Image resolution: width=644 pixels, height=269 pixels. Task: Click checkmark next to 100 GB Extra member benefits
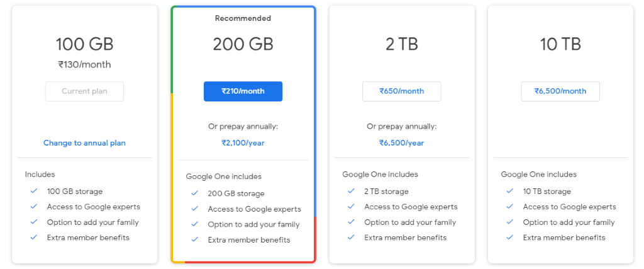coord(34,238)
